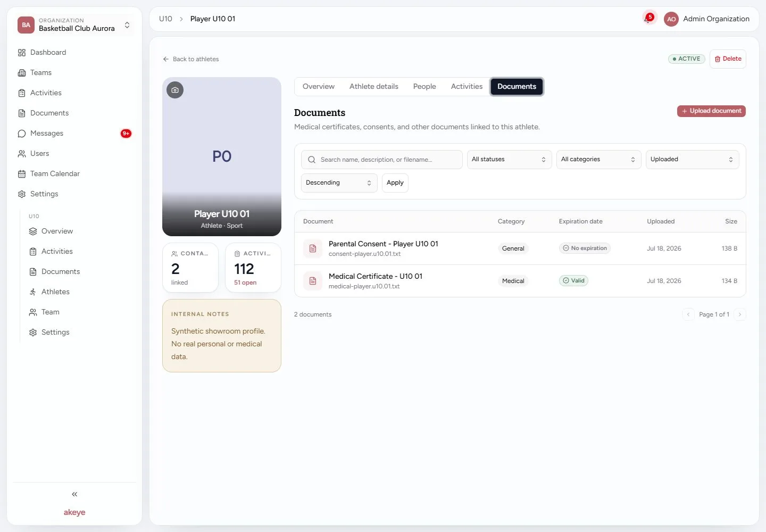Click the top Activities clipboard icon
Viewport: 766px width, 532px height.
[x=22, y=93]
